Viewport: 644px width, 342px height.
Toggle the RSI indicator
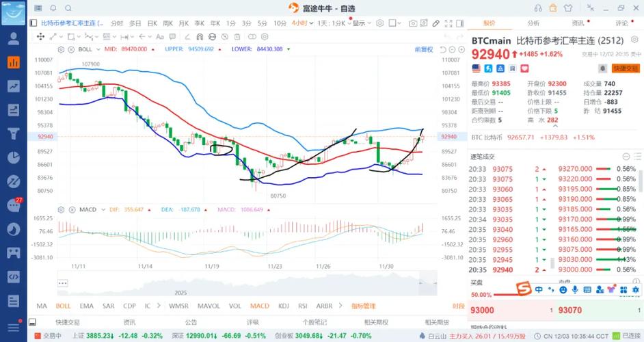[303, 306]
